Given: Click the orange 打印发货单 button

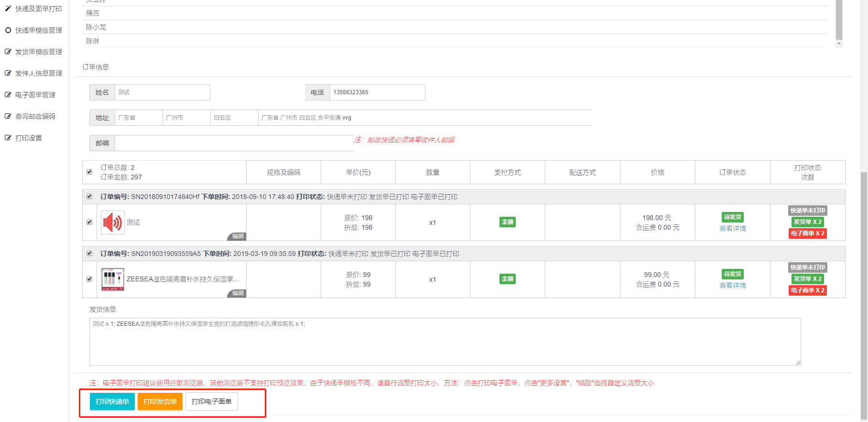Looking at the screenshot, I should 160,401.
